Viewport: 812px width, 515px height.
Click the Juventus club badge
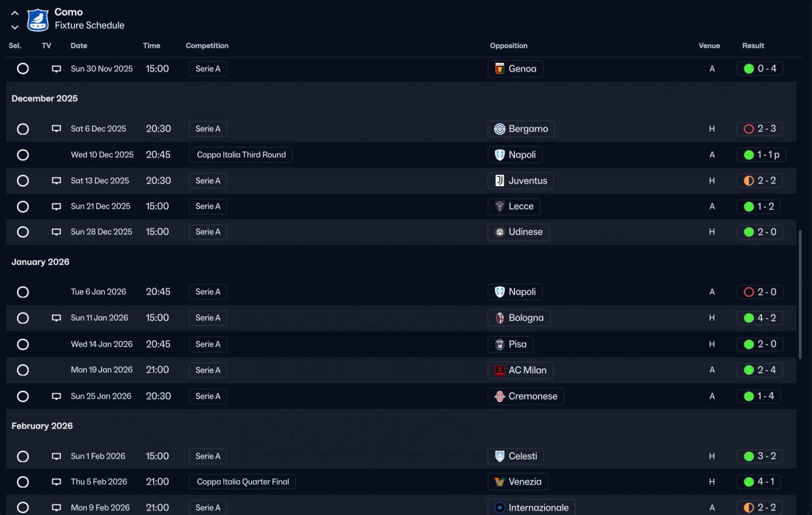pyautogui.click(x=500, y=181)
